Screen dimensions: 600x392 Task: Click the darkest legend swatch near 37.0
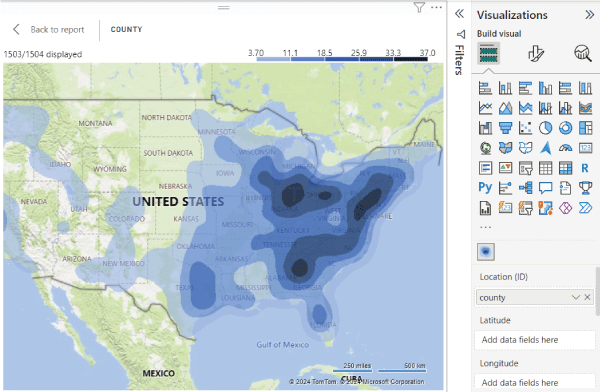pyautogui.click(x=411, y=59)
